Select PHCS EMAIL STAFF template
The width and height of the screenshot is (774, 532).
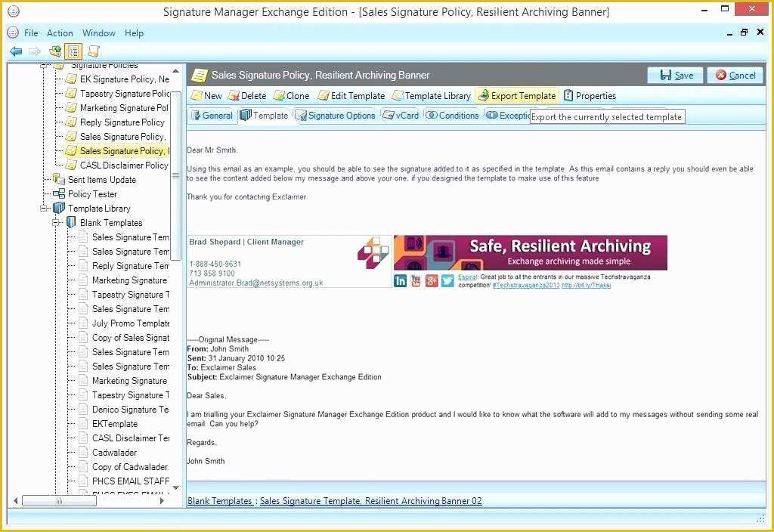124,481
